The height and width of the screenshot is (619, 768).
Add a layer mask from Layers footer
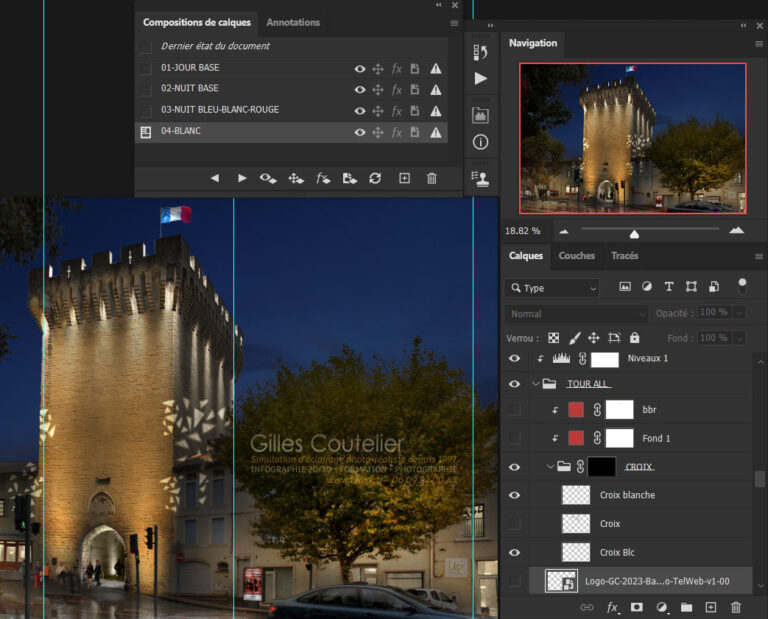[636, 607]
